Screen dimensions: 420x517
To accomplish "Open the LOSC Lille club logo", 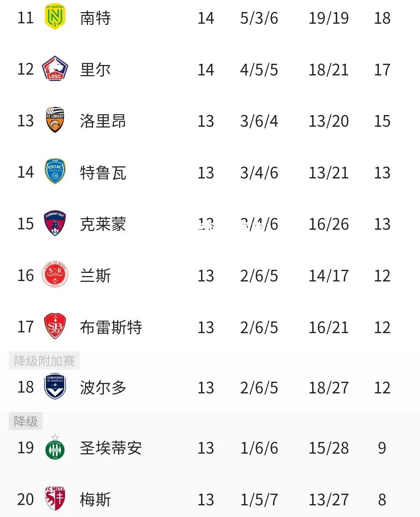I will click(x=55, y=69).
